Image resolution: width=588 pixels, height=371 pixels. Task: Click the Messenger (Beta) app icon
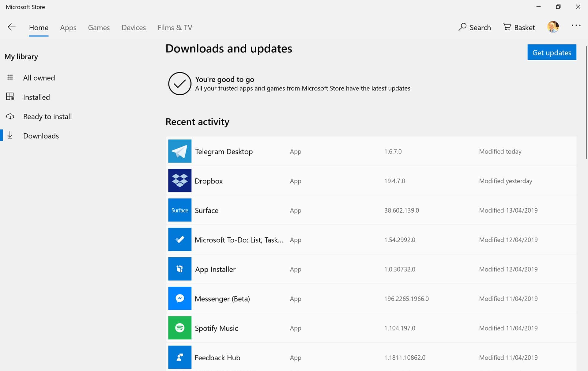click(180, 298)
